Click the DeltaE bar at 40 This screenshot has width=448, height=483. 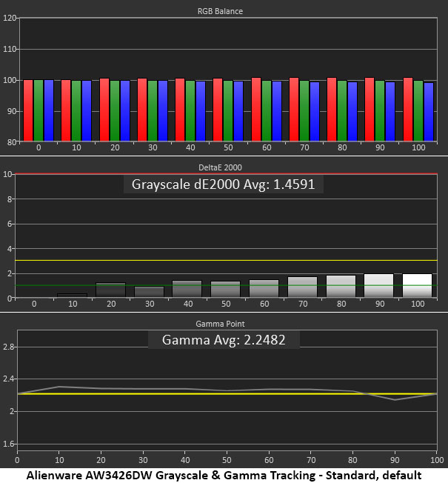coord(187,289)
